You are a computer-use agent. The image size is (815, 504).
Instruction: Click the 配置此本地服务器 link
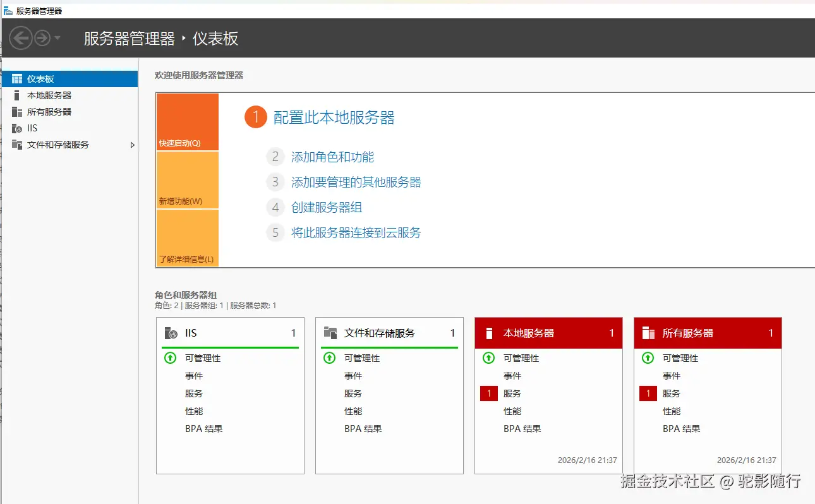click(334, 117)
